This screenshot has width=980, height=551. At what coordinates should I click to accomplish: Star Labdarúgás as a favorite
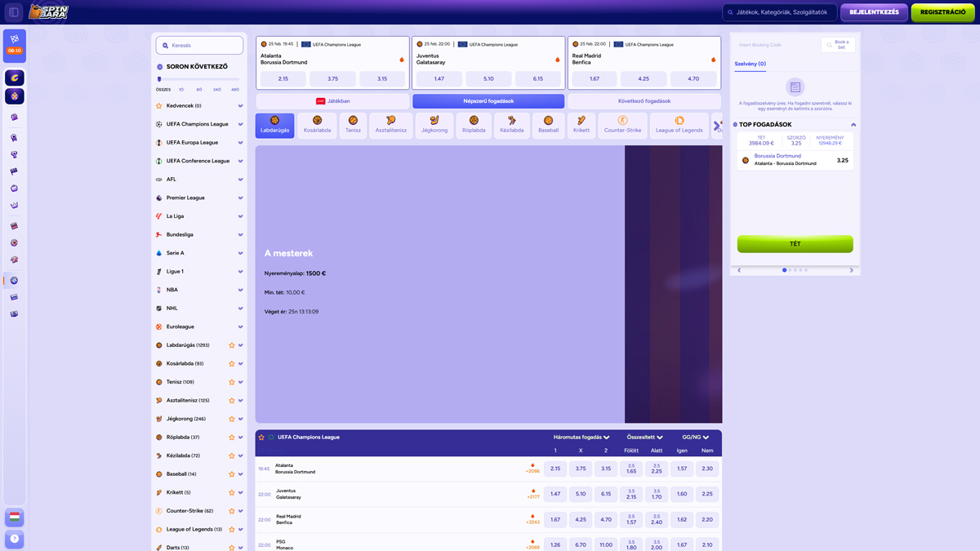point(232,345)
